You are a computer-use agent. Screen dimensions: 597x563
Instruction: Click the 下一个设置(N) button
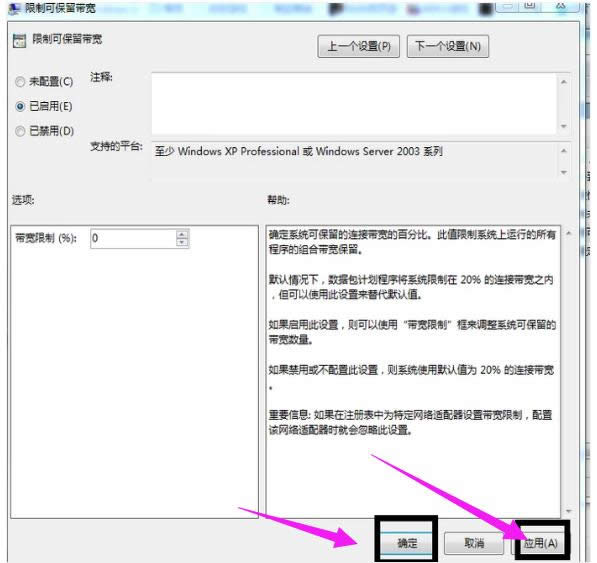[448, 46]
